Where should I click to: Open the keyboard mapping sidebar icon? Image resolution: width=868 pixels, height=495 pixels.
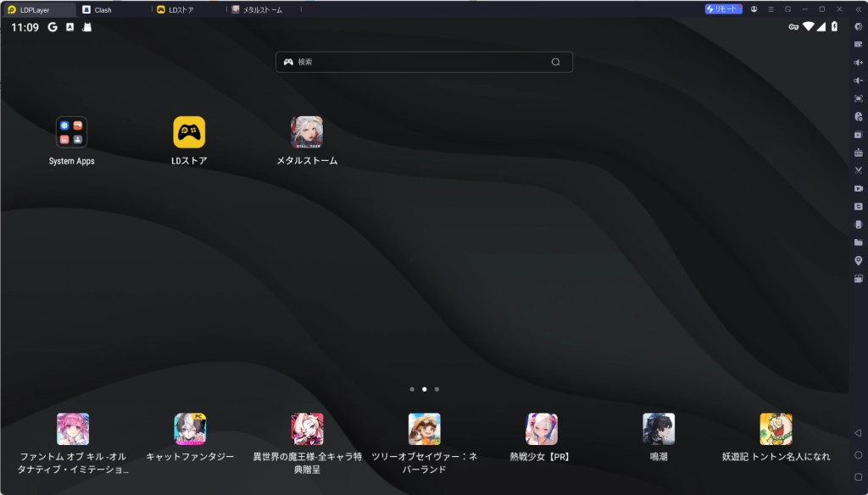858,44
